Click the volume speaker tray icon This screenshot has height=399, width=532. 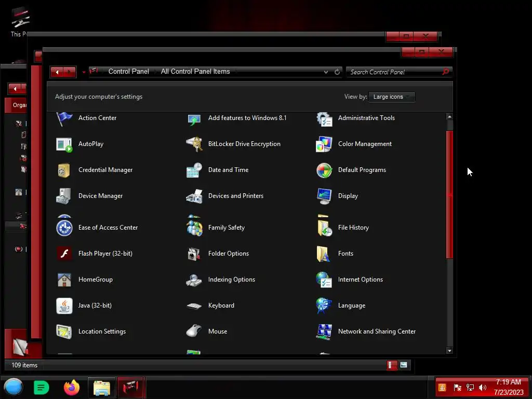pos(483,388)
